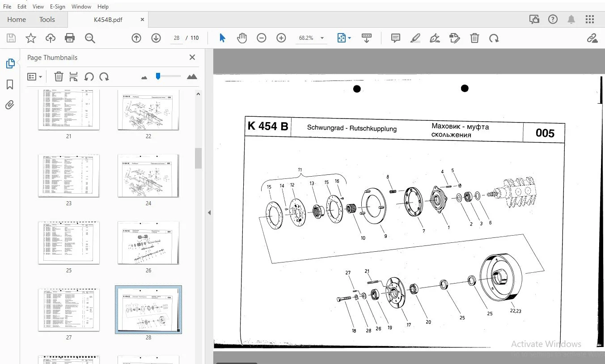
Task: Open the edit PDF stamp tool
Action: [455, 38]
